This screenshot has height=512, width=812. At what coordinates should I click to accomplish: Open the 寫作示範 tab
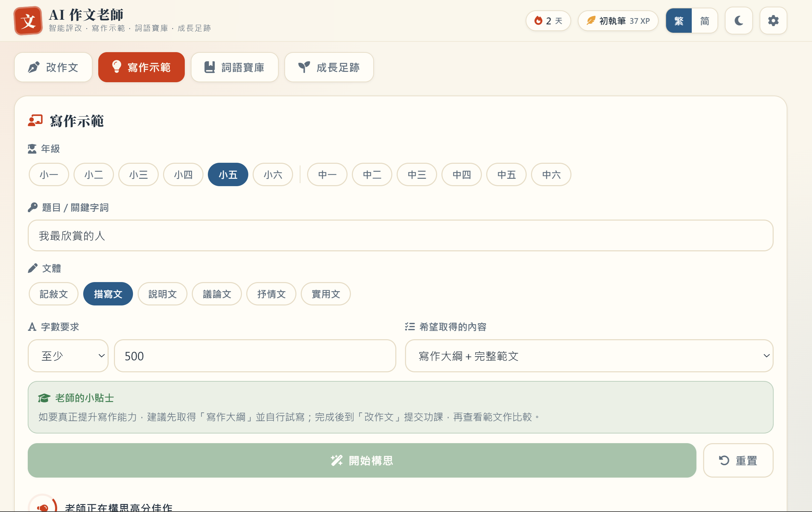click(142, 67)
